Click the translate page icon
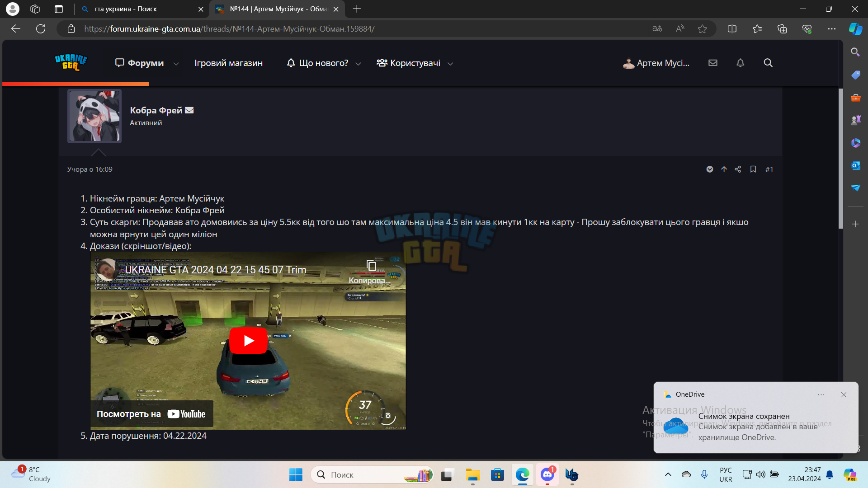 tap(657, 29)
